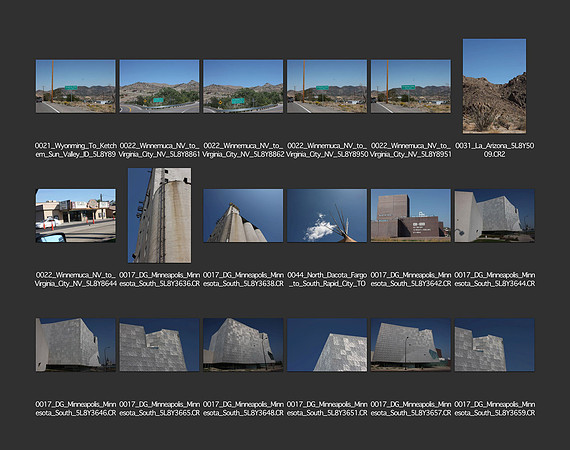Click the file name ending in SL8Y3657.CR
This screenshot has width=570, height=450.
tap(411, 409)
